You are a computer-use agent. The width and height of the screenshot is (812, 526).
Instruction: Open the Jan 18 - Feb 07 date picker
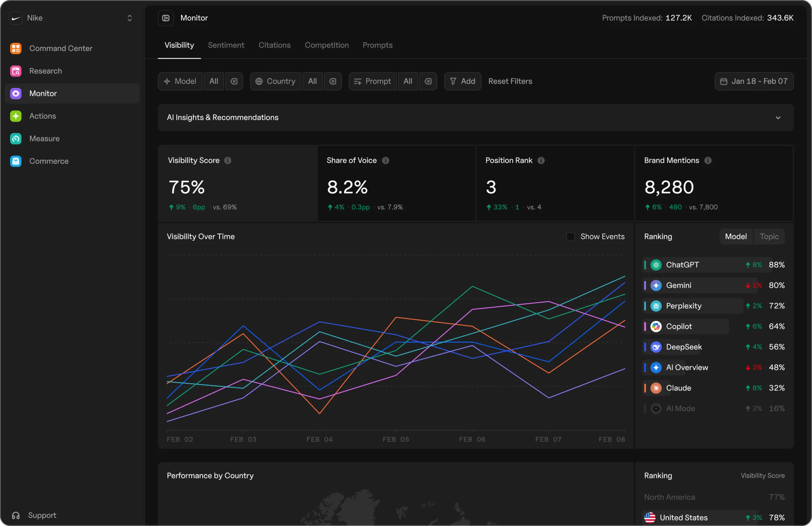tap(754, 81)
